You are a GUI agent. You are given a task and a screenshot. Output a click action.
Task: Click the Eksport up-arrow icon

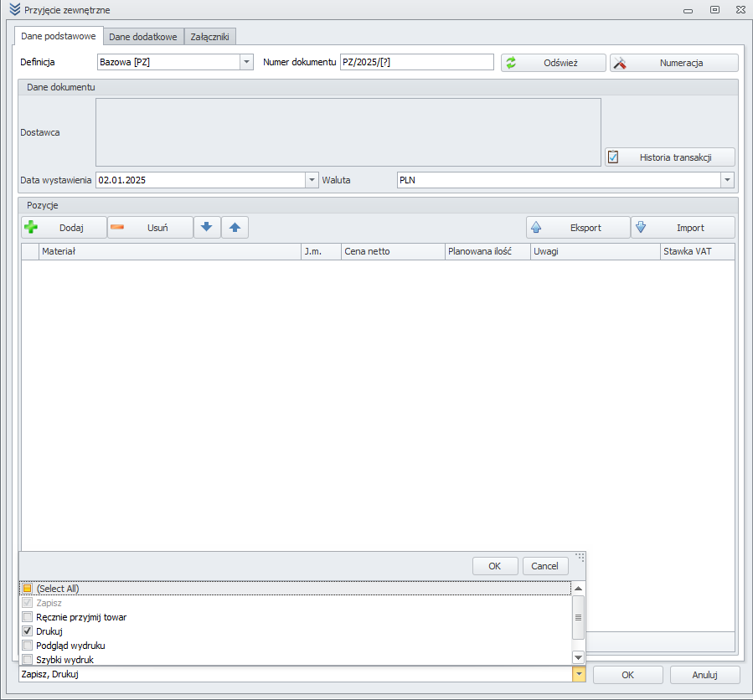point(536,227)
